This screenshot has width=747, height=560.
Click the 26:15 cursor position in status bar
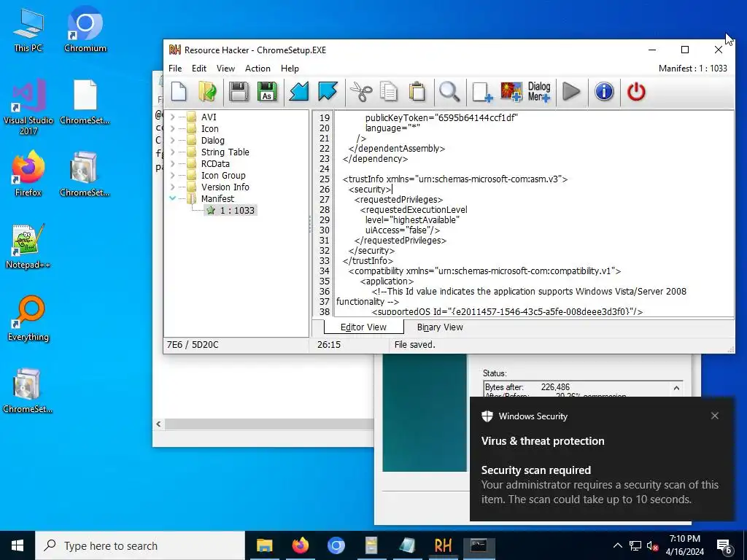[x=329, y=345]
